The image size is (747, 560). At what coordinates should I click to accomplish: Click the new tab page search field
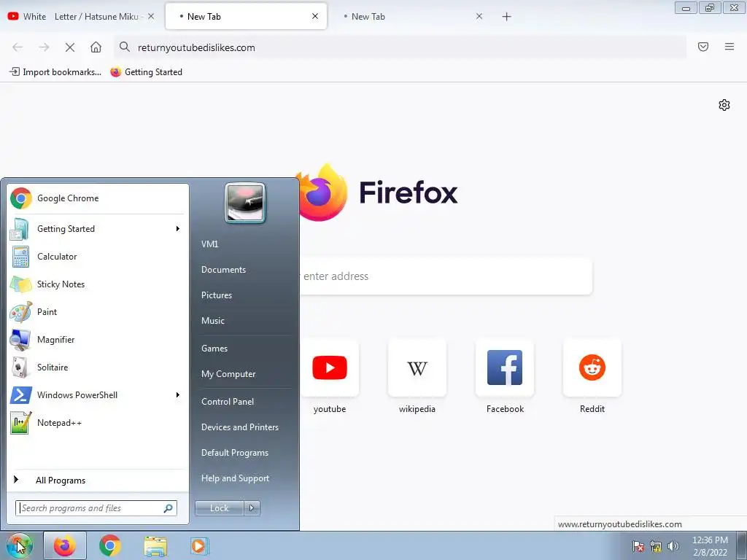tap(446, 276)
